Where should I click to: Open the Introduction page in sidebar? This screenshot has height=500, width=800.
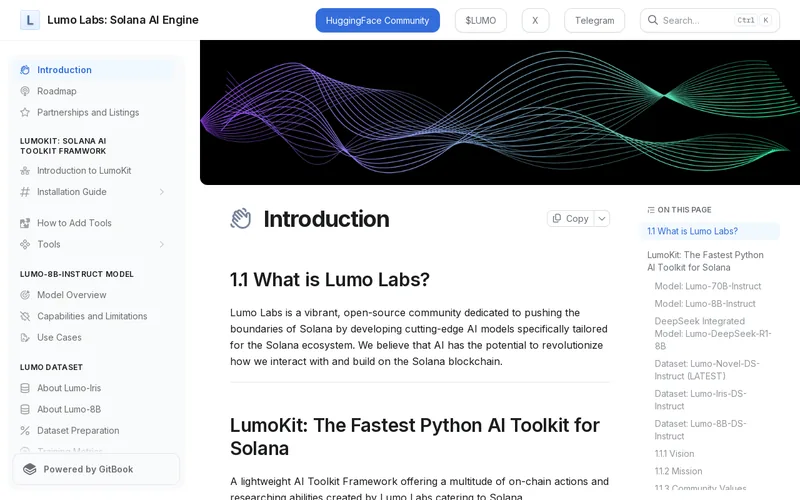[94, 70]
